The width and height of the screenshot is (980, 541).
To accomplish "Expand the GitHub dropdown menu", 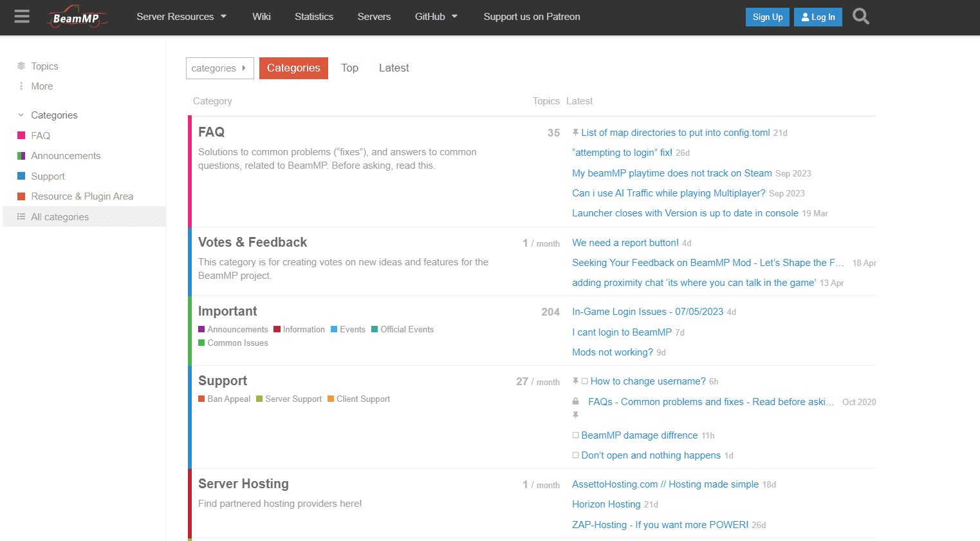I will tap(436, 17).
